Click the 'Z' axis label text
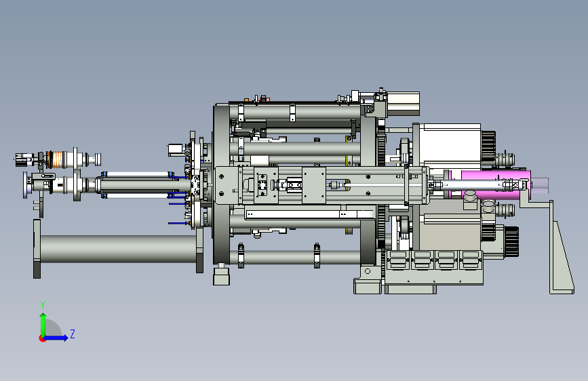Screen dimensions: 588x381 tap(73, 334)
